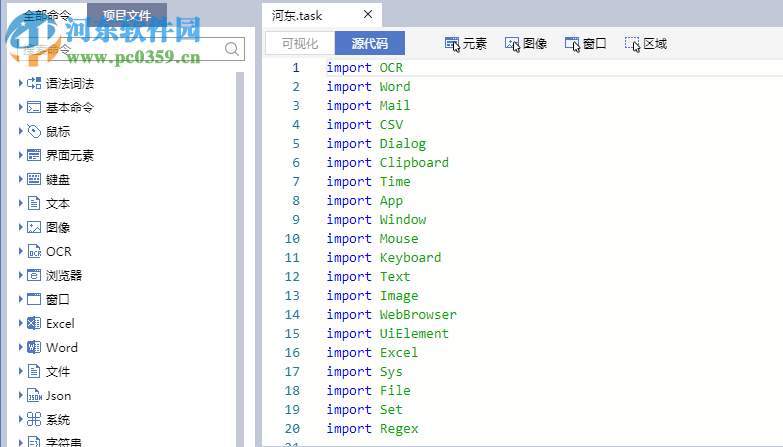Click the 鼠标 mouse category icon
Screen dimensions: 783x447
pos(34,131)
